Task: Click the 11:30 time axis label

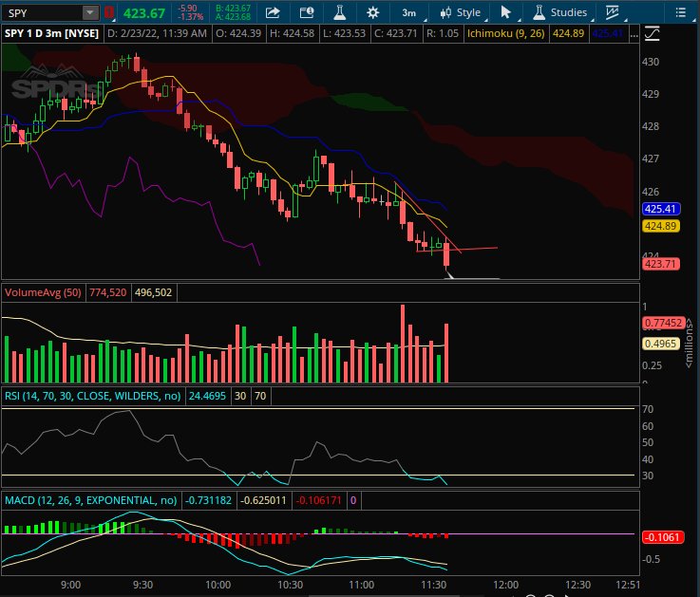Action: pos(433,585)
